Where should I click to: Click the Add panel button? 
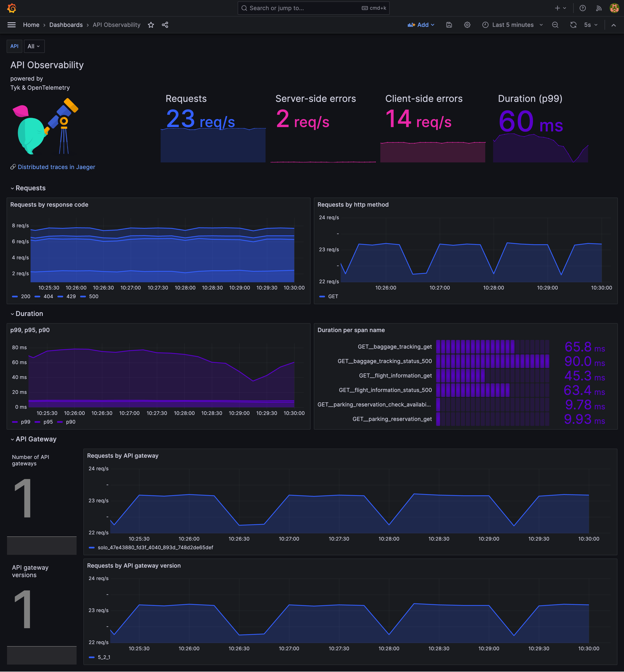coord(421,25)
